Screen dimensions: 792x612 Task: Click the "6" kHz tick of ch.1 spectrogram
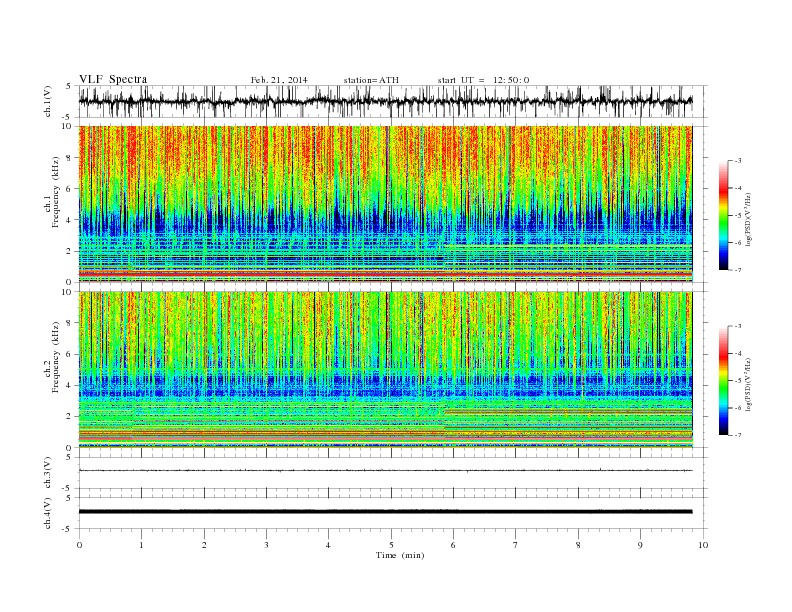click(x=69, y=189)
